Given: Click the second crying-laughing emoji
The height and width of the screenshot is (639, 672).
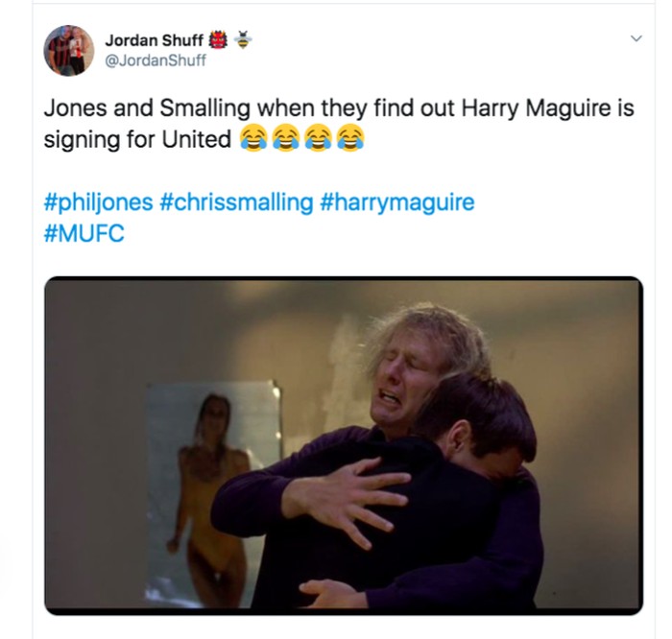Looking at the screenshot, I should pyautogui.click(x=285, y=138).
